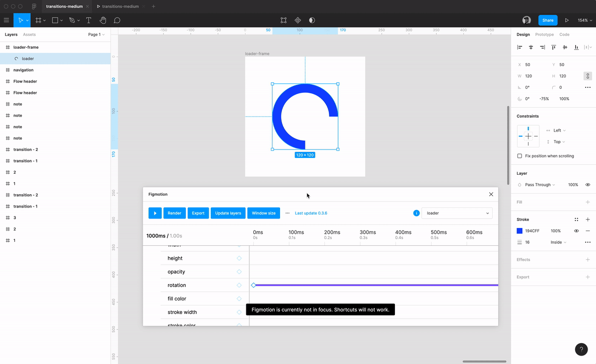The height and width of the screenshot is (364, 596).
Task: Open stroke position Inside dropdown
Action: pos(558,242)
